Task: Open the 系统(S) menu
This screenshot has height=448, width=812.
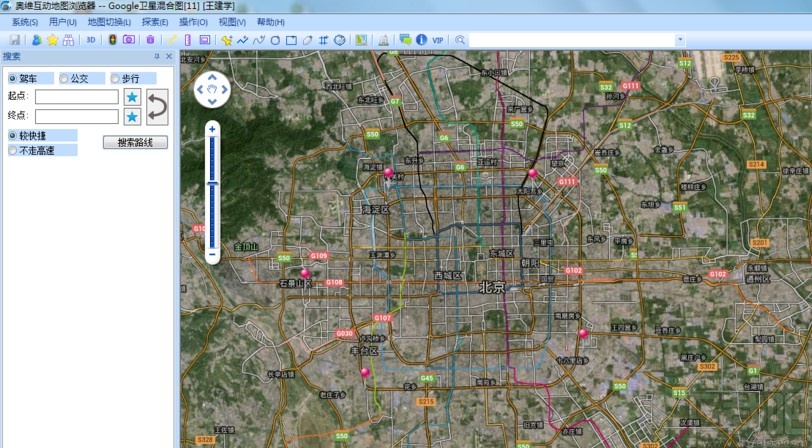Action: pos(25,22)
